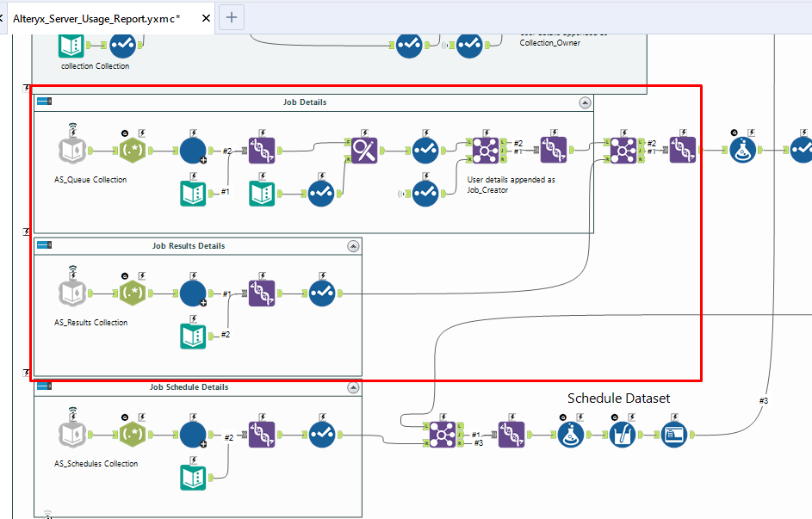Select the Select tool after Find Replace
The height and width of the screenshot is (519, 812).
(425, 150)
